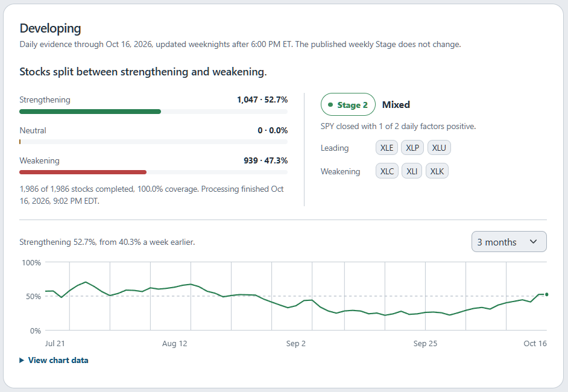Click the Neutral label
The height and width of the screenshot is (392, 568).
(x=33, y=130)
